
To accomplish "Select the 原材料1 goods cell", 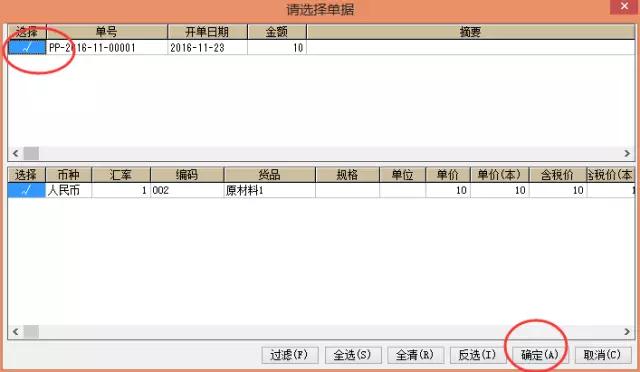I will point(269,190).
